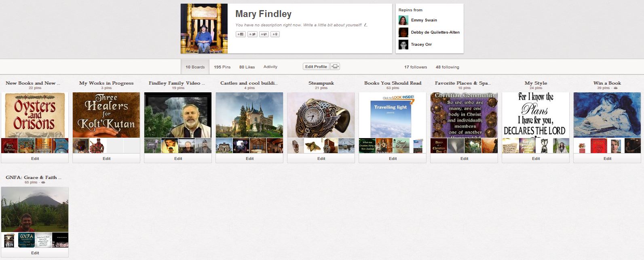Open Tracey Orr's avatar
Screen dimensions: 644x260
(403, 45)
